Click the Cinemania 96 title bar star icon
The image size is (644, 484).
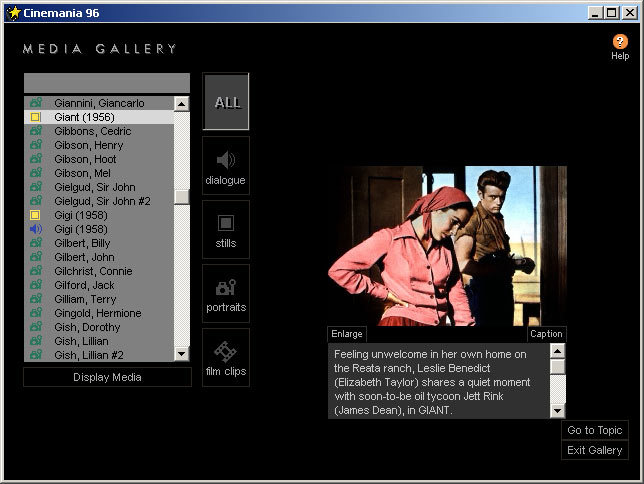14,13
